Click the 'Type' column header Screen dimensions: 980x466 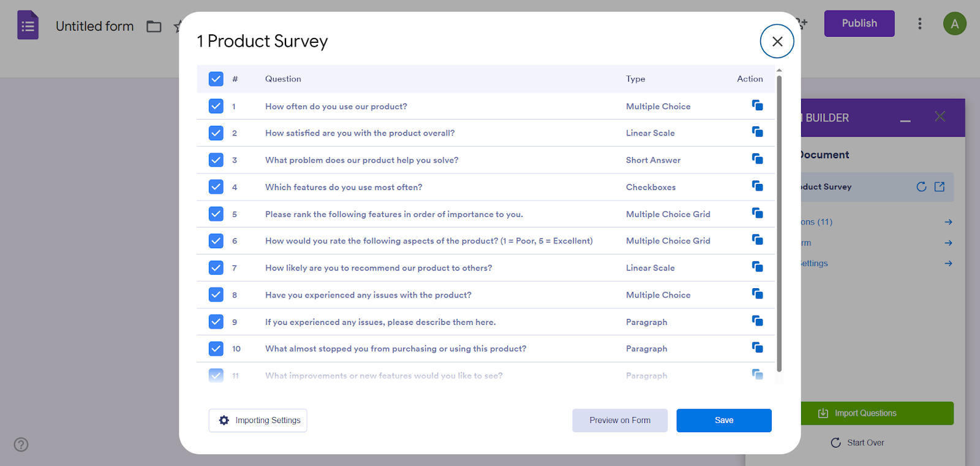click(x=636, y=79)
